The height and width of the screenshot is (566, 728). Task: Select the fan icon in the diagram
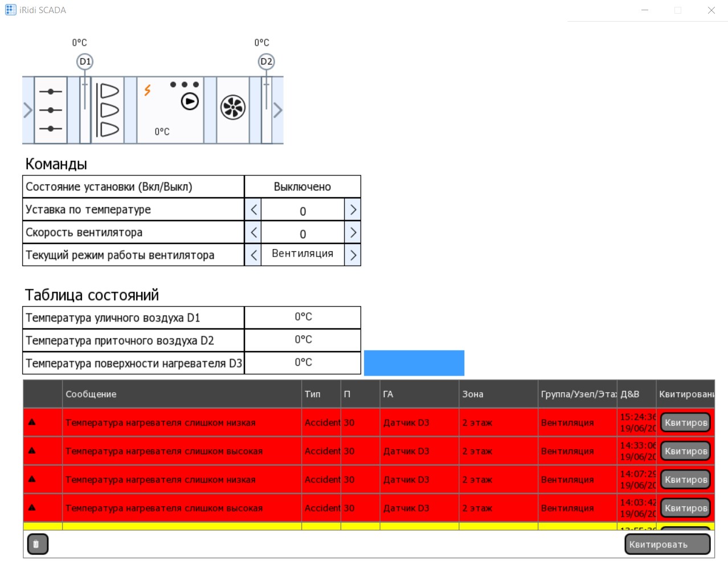(x=233, y=107)
